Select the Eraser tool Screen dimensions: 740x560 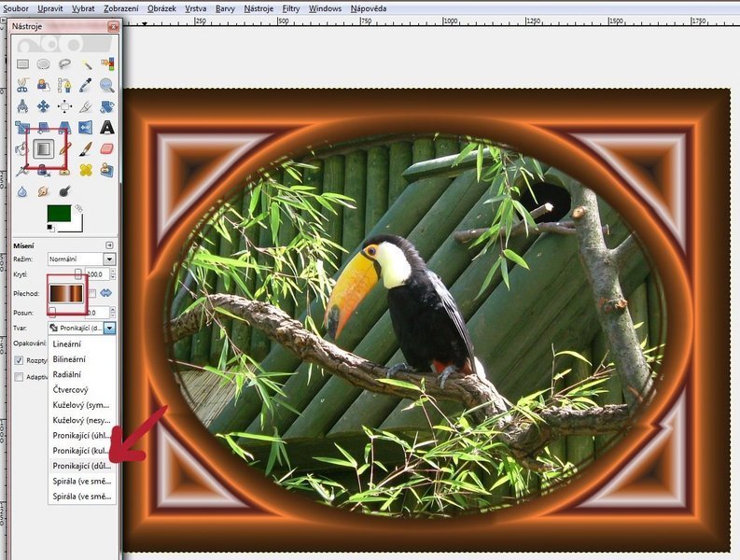click(107, 148)
